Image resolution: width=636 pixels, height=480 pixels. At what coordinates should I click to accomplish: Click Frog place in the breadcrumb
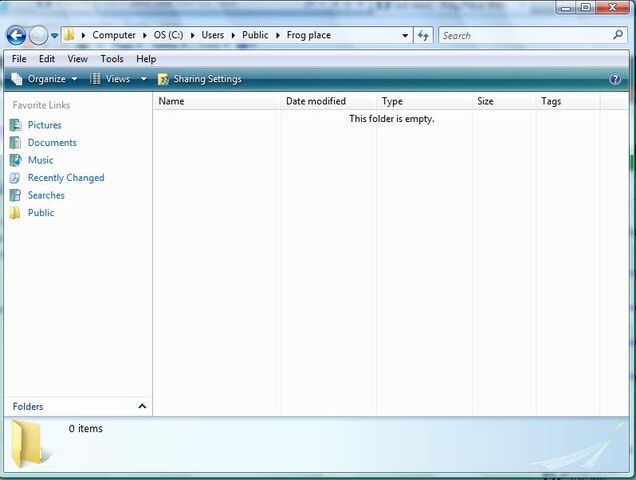(x=309, y=35)
